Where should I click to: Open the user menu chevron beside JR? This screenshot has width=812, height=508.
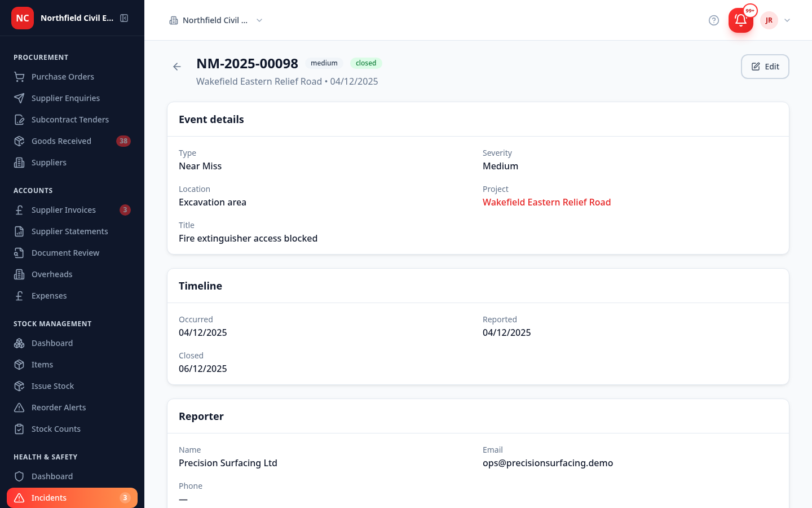[787, 20]
